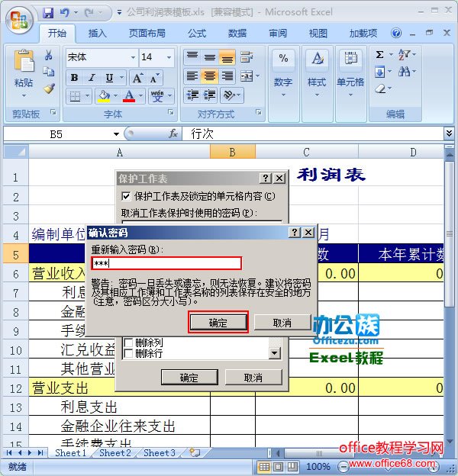458x476 pixels.
Task: Expand the formula bar
Action: pyautogui.click(x=449, y=133)
